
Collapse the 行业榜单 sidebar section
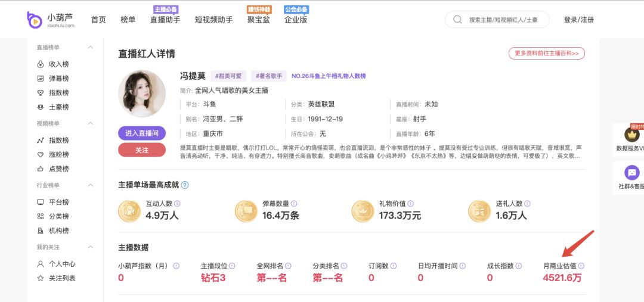click(x=91, y=185)
